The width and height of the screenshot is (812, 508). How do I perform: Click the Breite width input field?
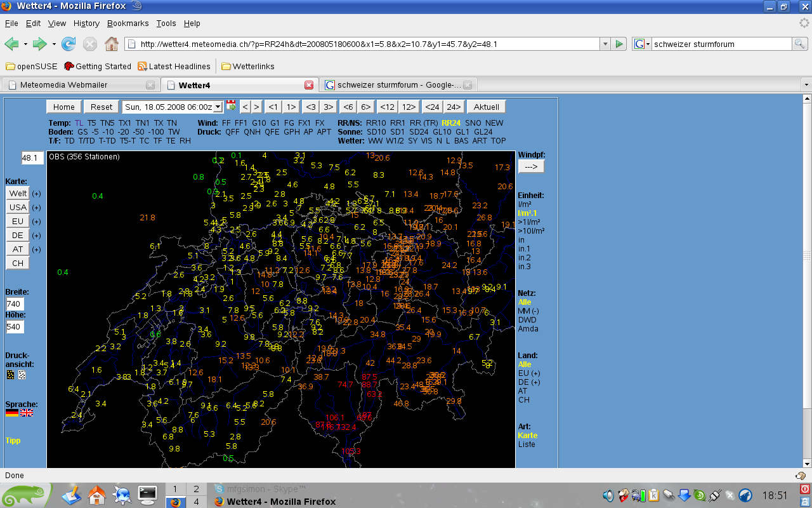pos(15,304)
